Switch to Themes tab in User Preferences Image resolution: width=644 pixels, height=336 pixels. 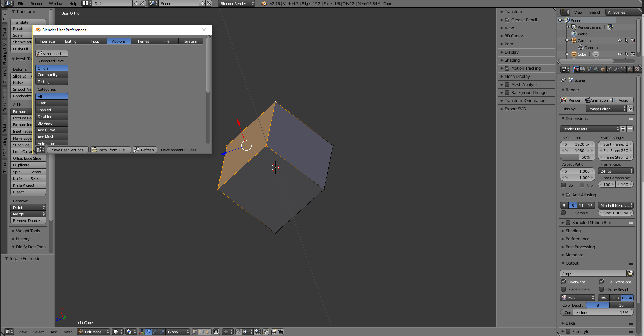tap(143, 41)
